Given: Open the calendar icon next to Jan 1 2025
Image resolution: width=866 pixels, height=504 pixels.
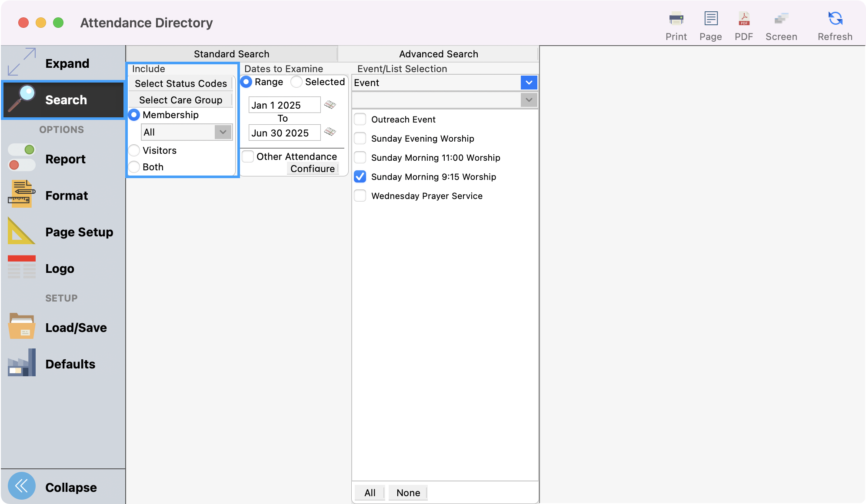Looking at the screenshot, I should (330, 105).
